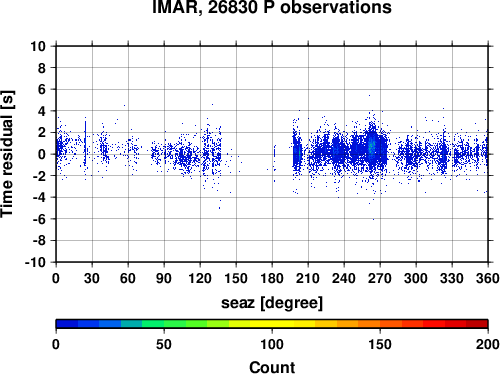Click the y-axis tick label 10
Image resolution: width=500 pixels, height=374 pixels.
pyautogui.click(x=38, y=46)
